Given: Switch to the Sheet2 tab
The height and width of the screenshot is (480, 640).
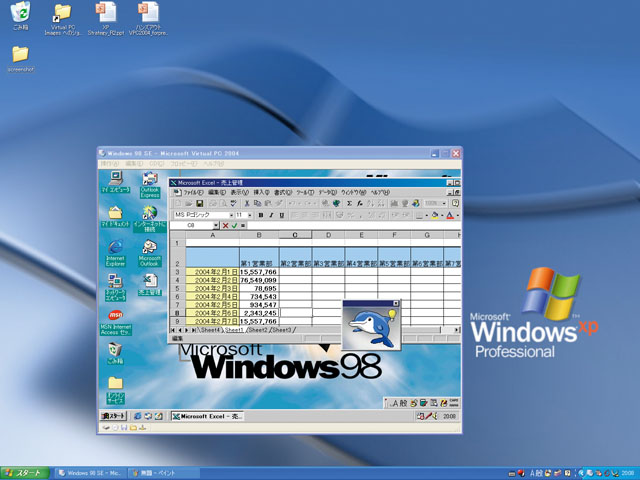Looking at the screenshot, I should point(258,330).
